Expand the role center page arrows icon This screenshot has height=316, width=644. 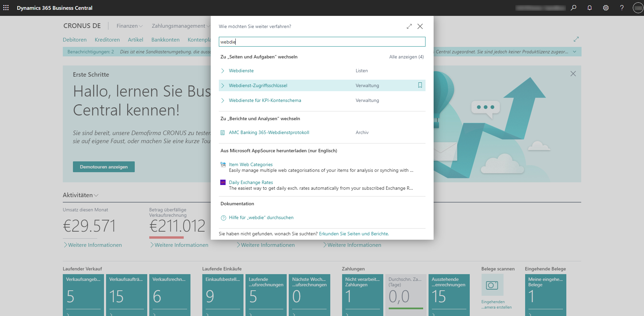point(576,39)
